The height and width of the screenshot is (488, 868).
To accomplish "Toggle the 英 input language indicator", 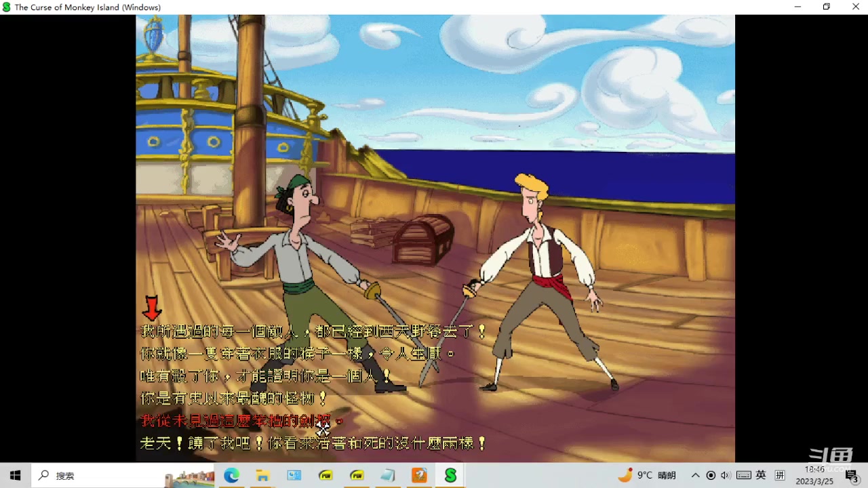I will 761,476.
